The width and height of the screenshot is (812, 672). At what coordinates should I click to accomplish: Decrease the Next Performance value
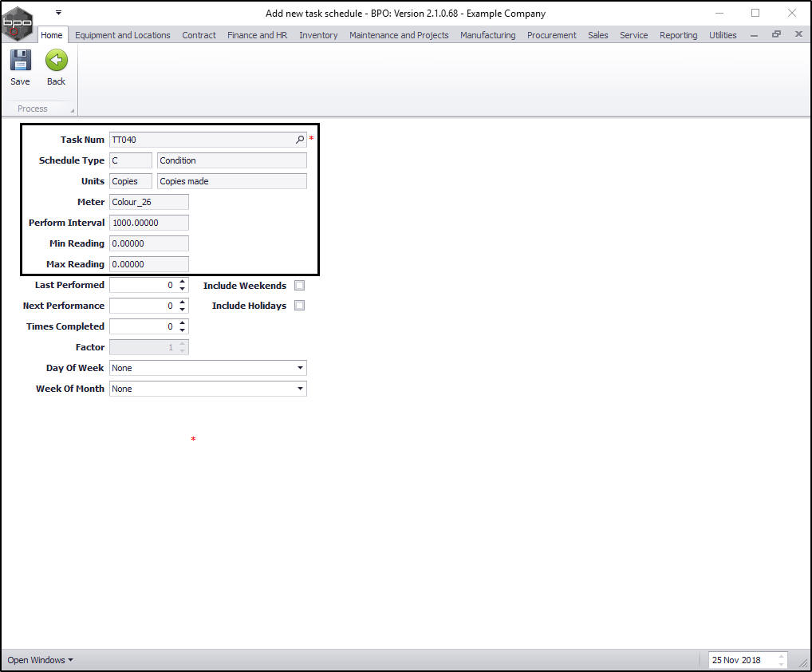[x=183, y=310]
